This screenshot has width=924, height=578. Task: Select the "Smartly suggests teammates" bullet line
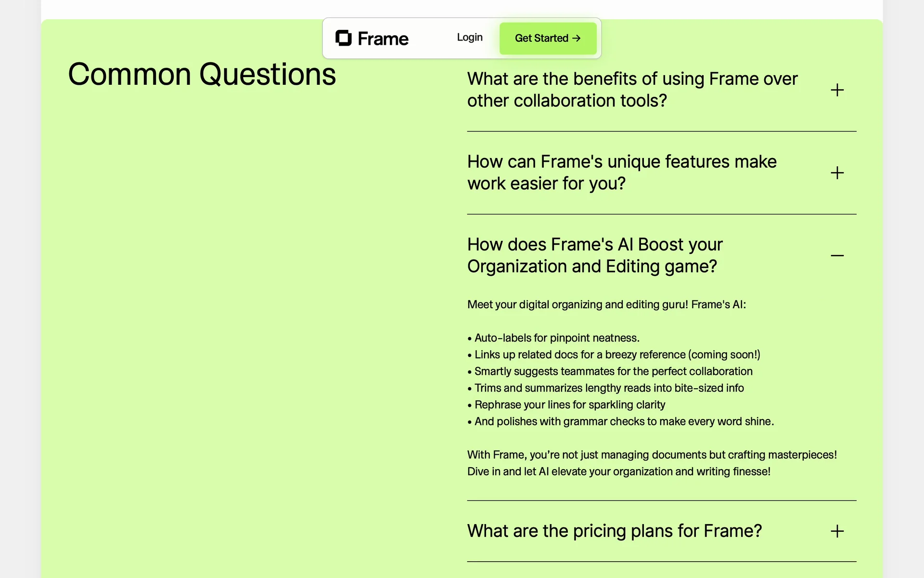click(613, 371)
